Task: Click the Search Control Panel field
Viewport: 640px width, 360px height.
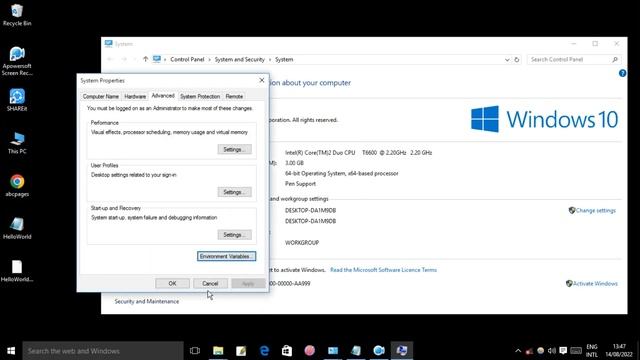Action: (574, 60)
